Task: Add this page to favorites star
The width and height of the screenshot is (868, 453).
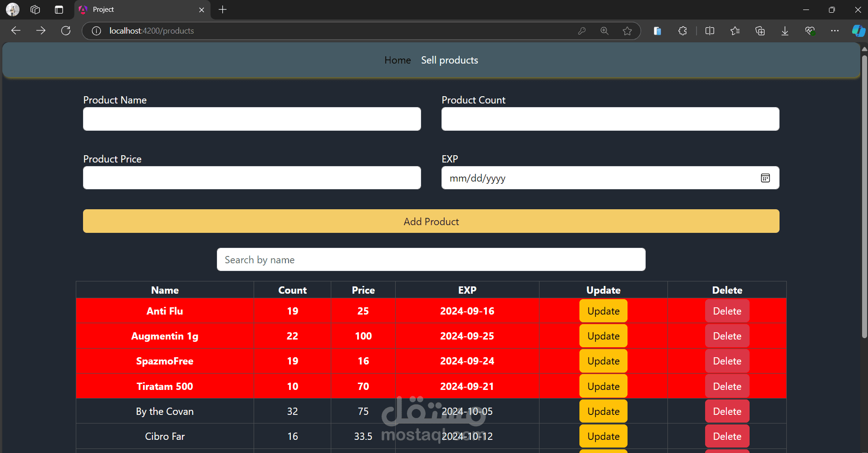Action: tap(627, 31)
